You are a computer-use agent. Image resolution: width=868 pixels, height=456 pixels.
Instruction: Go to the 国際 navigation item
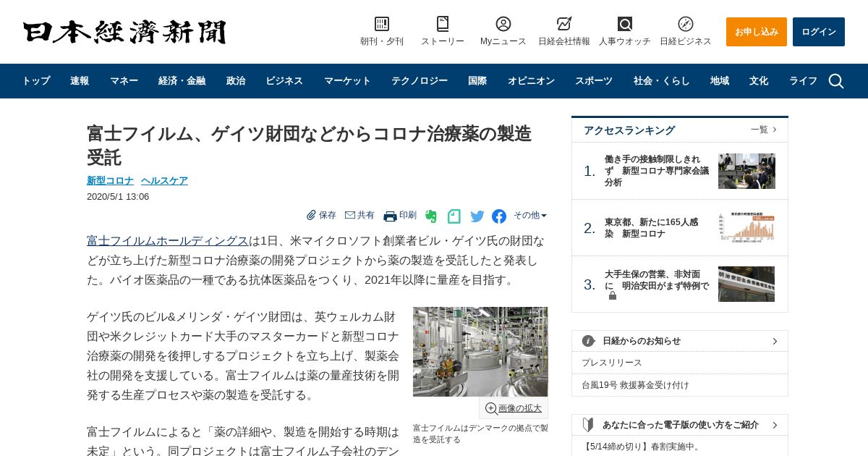point(477,81)
